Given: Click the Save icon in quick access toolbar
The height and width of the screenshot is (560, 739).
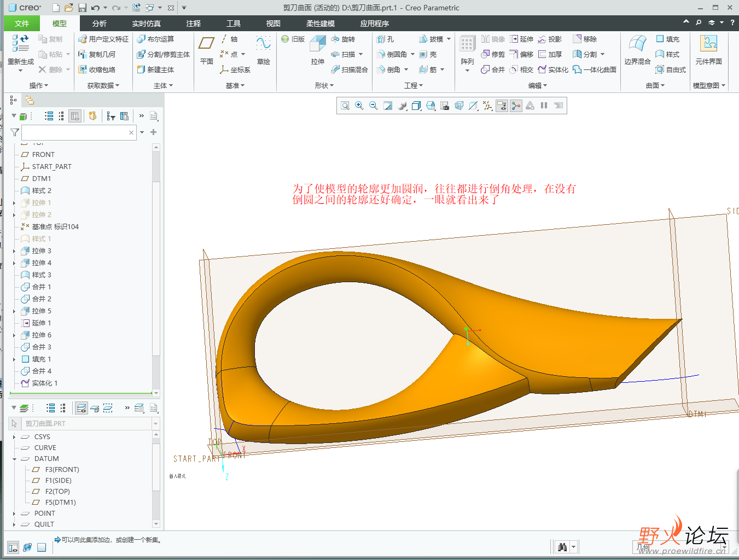Looking at the screenshot, I should click(82, 8).
